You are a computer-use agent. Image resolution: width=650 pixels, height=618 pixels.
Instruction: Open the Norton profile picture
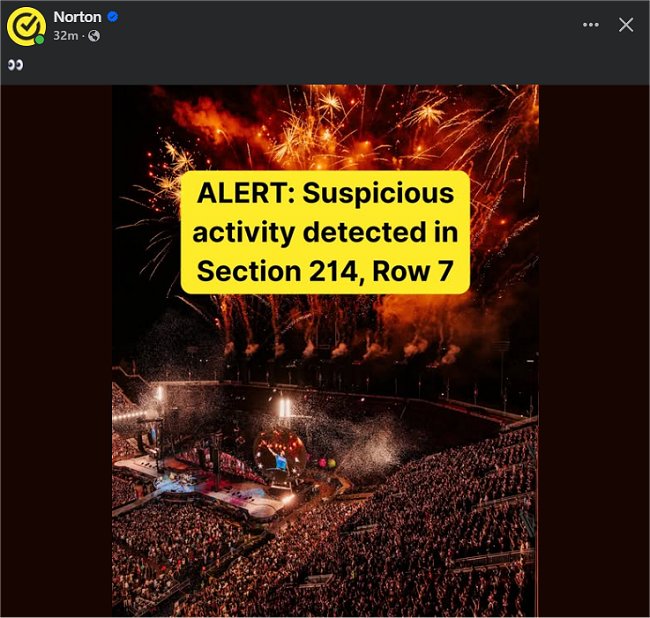pyautogui.click(x=26, y=26)
